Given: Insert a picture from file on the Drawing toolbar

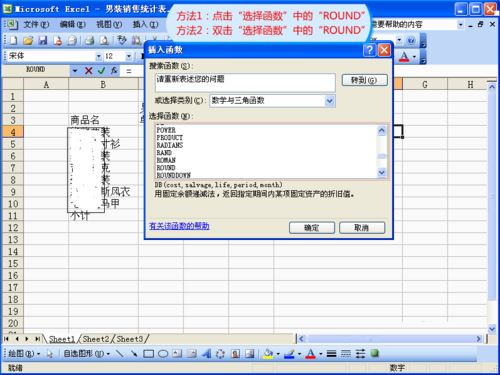Looking at the screenshot, I should tap(250, 354).
